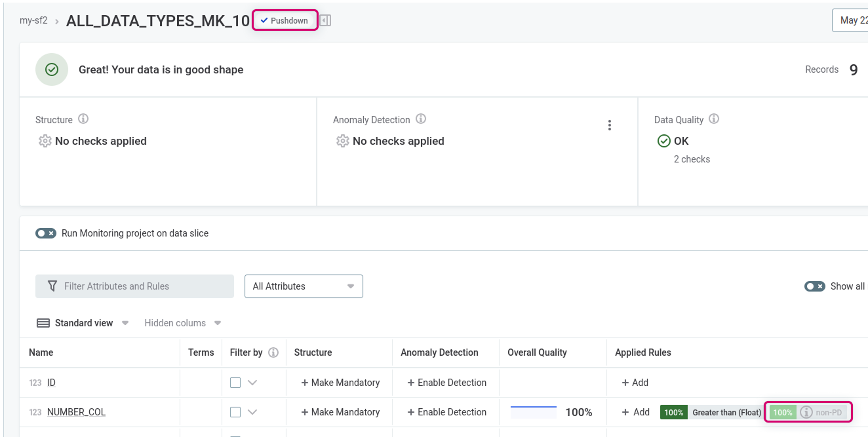The width and height of the screenshot is (868, 437).
Task: Click the my-sf2 breadcrumb link
Action: tap(33, 20)
